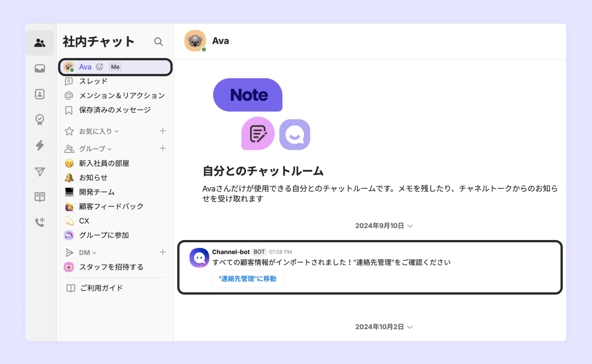
Task: Click the 社内チャット sidebar title
Action: (x=99, y=42)
